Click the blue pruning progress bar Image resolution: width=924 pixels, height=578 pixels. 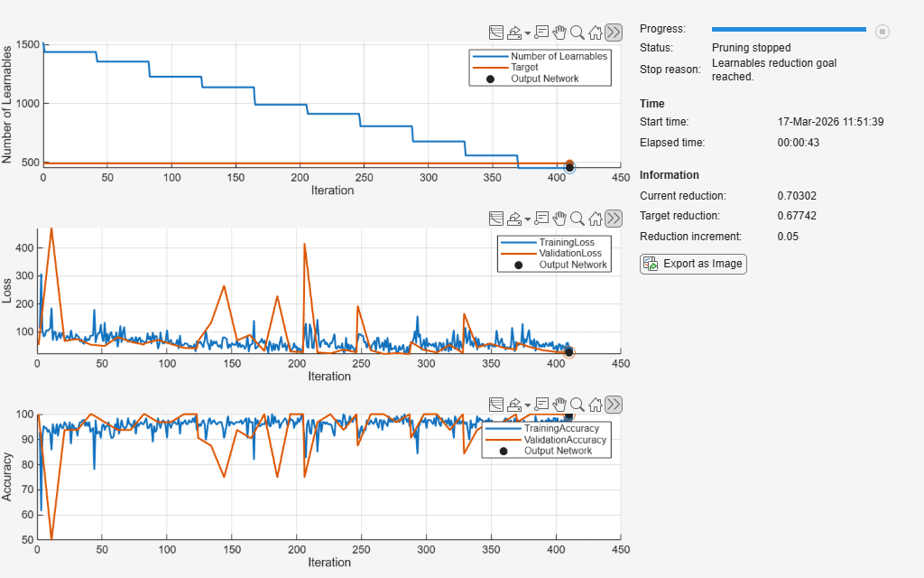pyautogui.click(x=789, y=29)
